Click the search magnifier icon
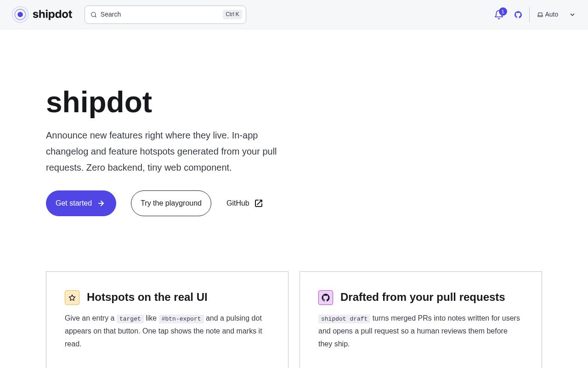Viewport: 588px width, 368px height. click(94, 15)
